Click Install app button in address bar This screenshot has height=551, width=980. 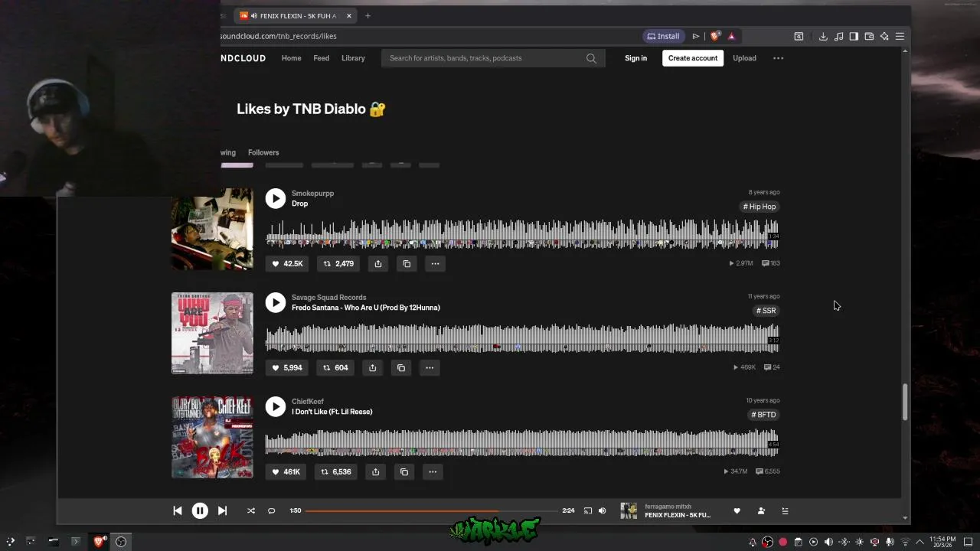pos(663,36)
